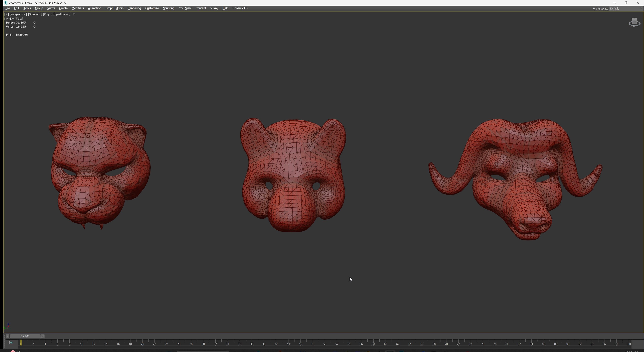Click the tyFlow viewport label
Screen dimensions: 644x352
[10, 19]
